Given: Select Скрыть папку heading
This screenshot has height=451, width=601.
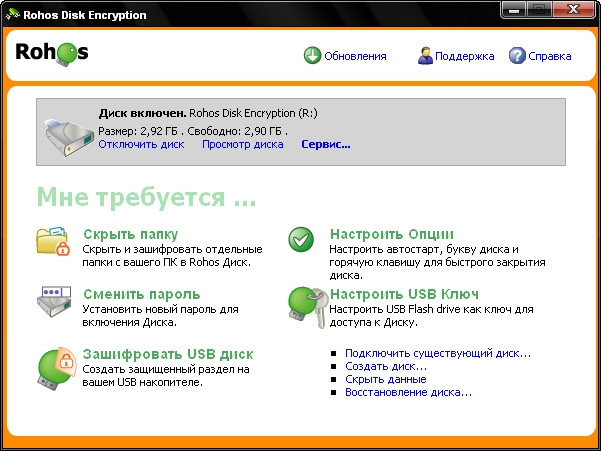Looking at the screenshot, I should (x=131, y=234).
